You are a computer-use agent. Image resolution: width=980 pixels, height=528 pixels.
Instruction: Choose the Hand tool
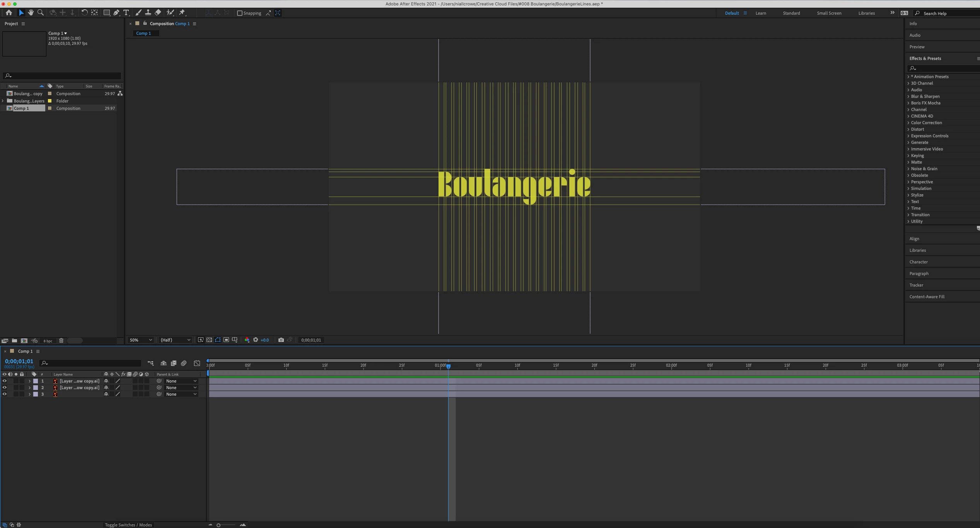click(31, 13)
